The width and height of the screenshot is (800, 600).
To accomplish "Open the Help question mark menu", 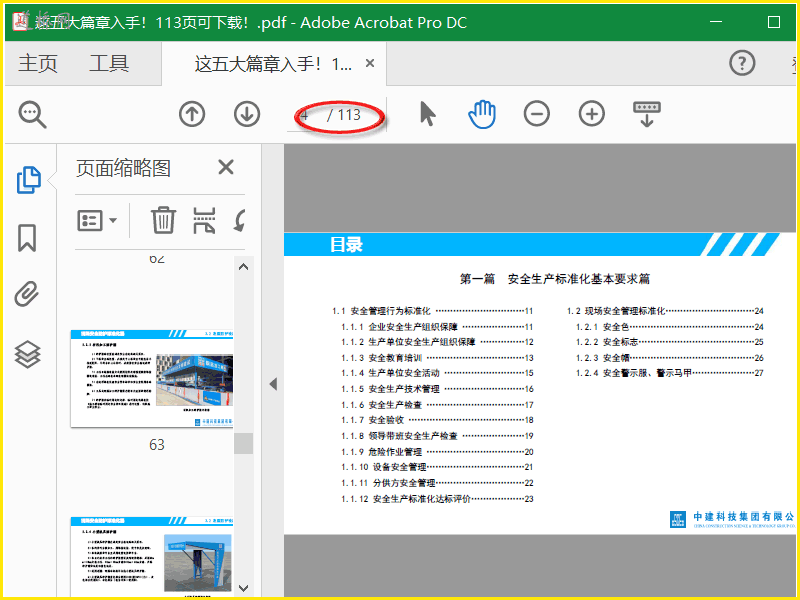I will (742, 63).
